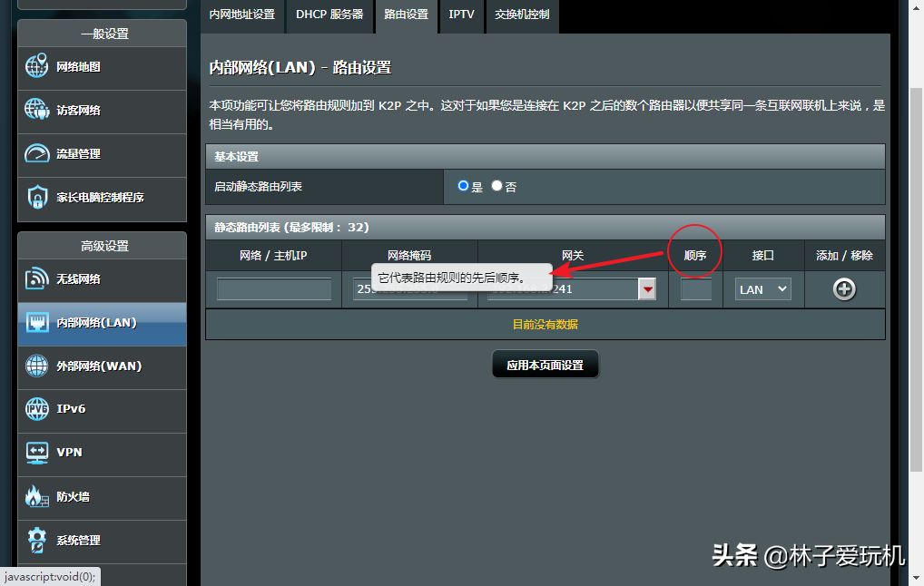Open the IPTV tab

(x=461, y=15)
